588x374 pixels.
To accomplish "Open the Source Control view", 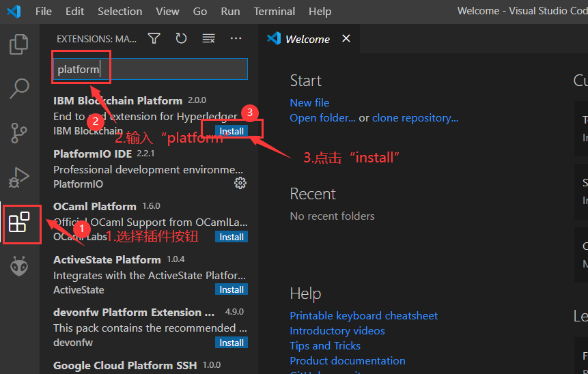I will pyautogui.click(x=18, y=132).
